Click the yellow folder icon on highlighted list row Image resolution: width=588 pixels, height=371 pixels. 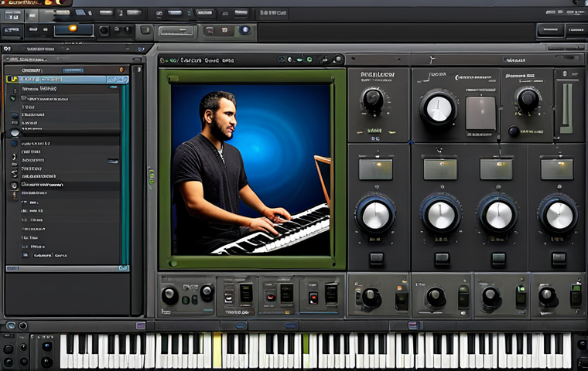12,80
